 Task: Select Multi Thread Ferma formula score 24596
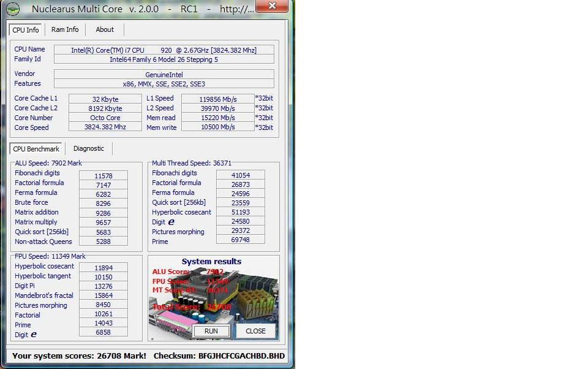coord(240,194)
